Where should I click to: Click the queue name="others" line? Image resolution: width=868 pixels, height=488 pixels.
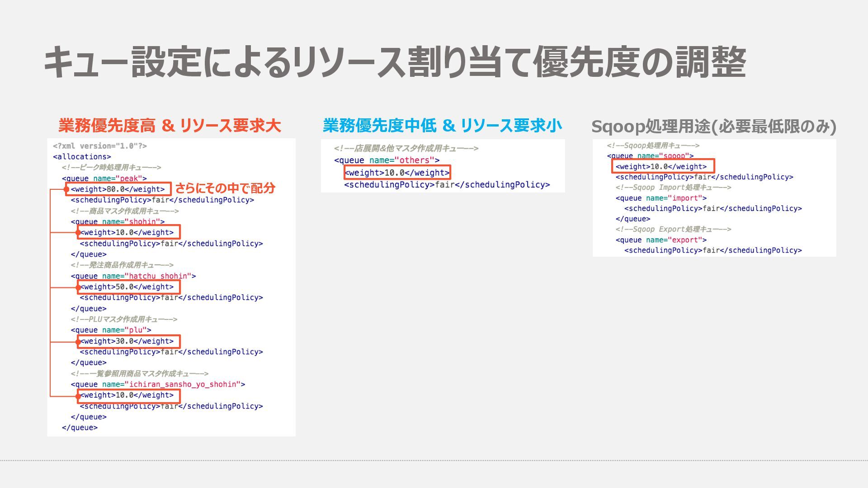click(x=387, y=160)
